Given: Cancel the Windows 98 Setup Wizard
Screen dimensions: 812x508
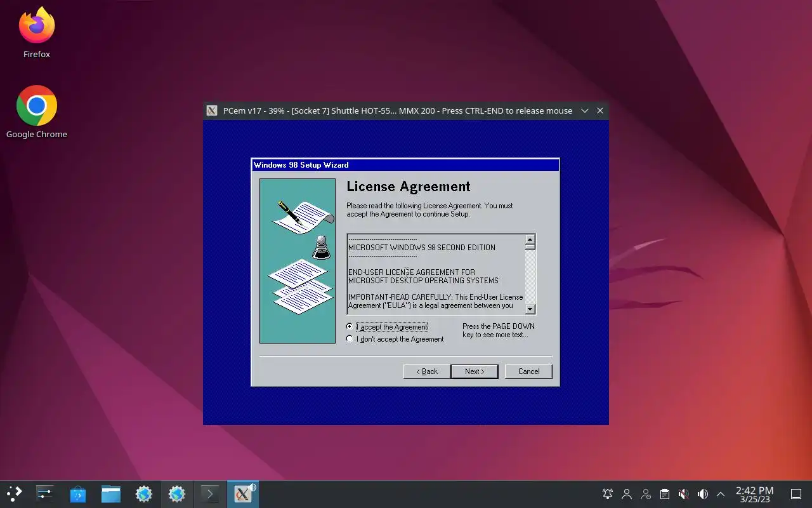Looking at the screenshot, I should click(x=528, y=371).
